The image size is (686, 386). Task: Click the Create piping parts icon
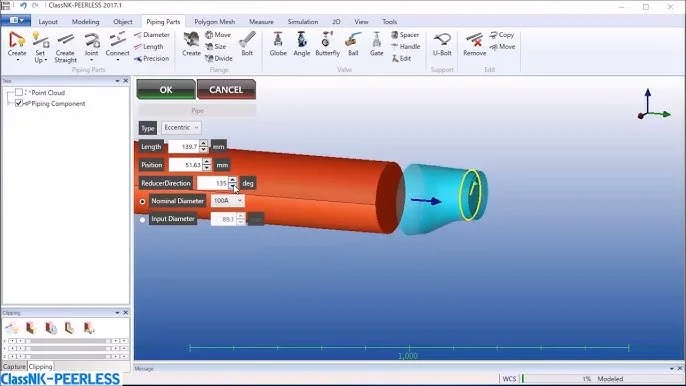click(x=17, y=40)
